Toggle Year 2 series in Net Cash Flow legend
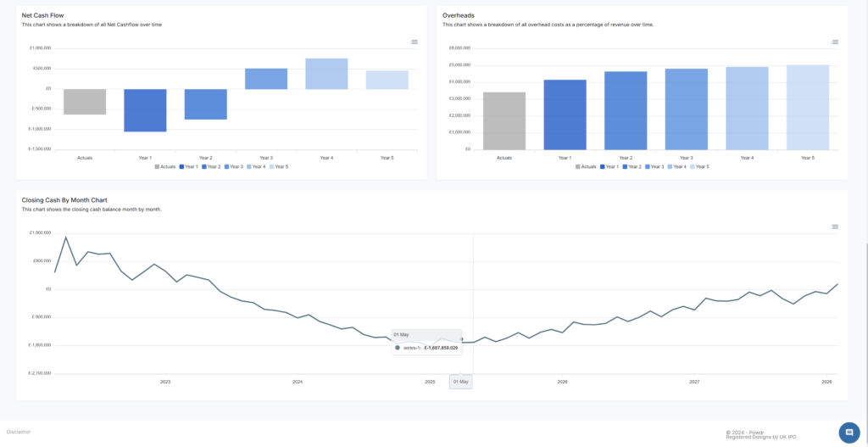Screen dimensions: 868x447 [x=213, y=166]
